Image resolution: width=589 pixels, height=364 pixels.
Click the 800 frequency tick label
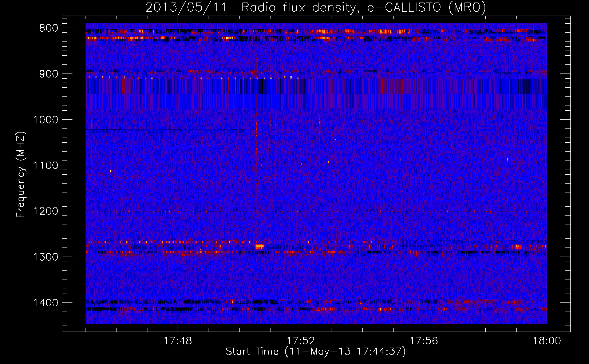point(49,28)
